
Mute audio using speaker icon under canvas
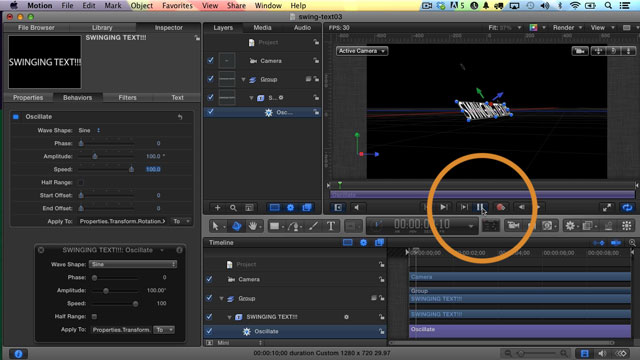[356, 207]
